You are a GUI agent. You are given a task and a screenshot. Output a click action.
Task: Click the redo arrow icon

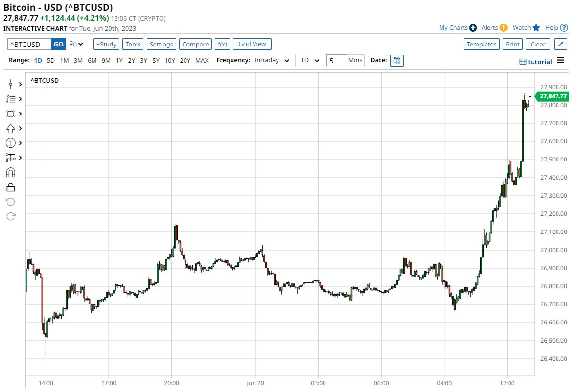click(x=10, y=216)
